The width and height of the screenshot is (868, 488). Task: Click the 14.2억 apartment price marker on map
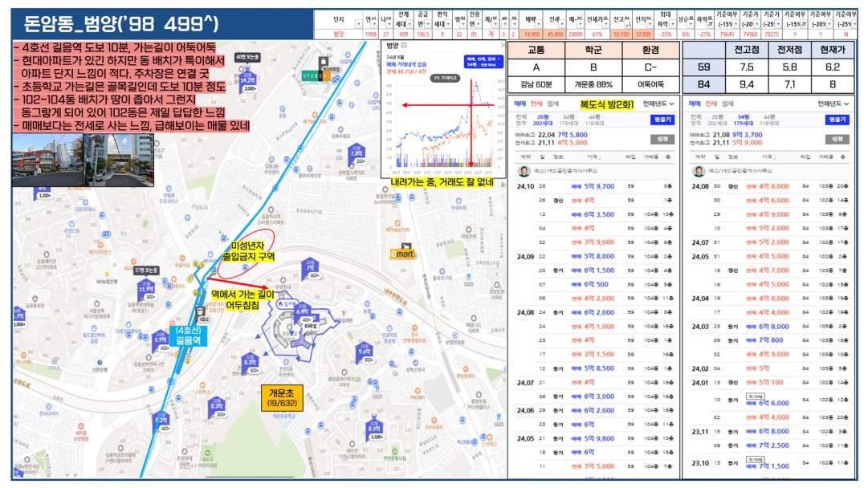[247, 82]
